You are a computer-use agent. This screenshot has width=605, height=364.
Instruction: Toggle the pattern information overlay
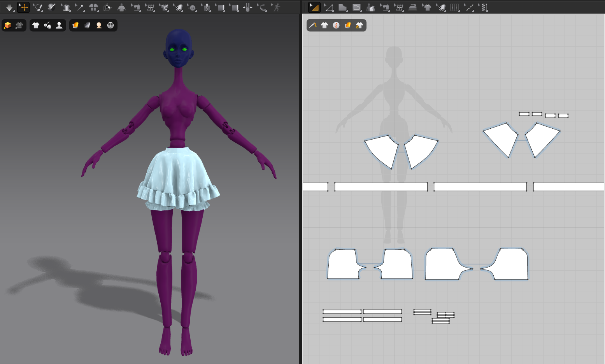click(x=336, y=25)
